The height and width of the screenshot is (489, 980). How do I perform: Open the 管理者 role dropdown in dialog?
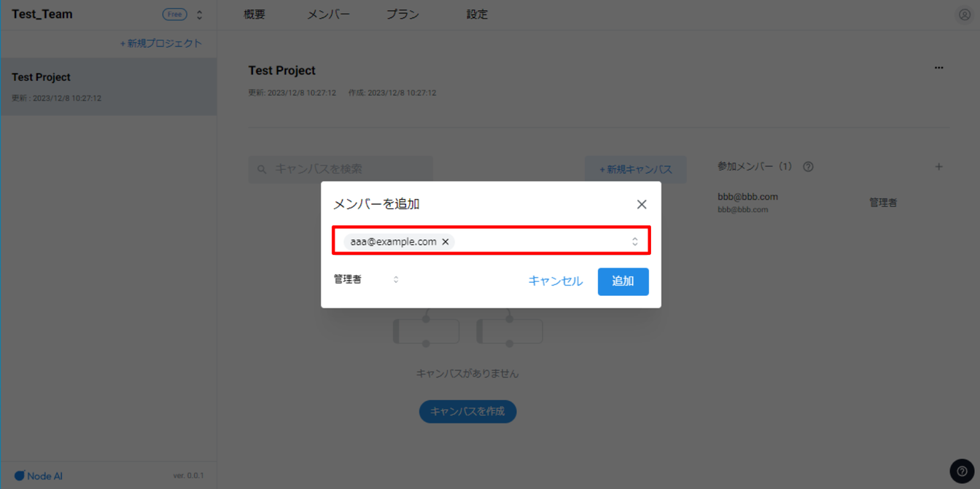pos(367,280)
